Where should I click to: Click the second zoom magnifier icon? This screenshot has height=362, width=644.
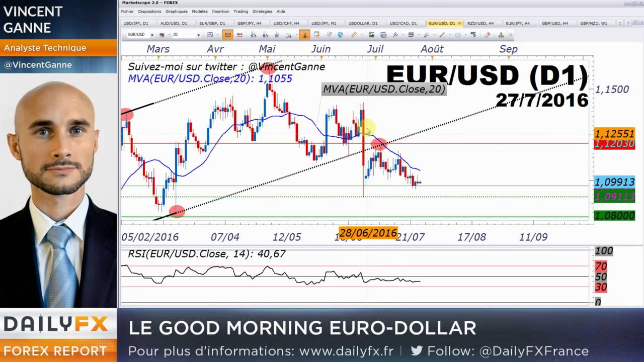(x=265, y=35)
